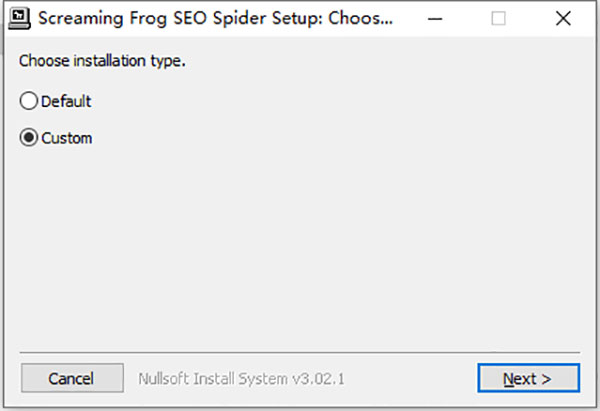Click the "Custom" option label text
The width and height of the screenshot is (600, 411).
coord(66,138)
